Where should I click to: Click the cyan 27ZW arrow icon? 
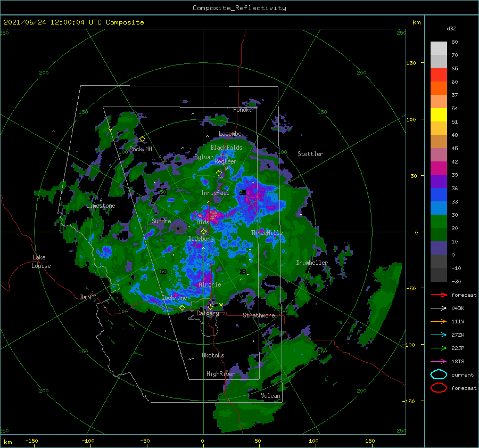439,335
